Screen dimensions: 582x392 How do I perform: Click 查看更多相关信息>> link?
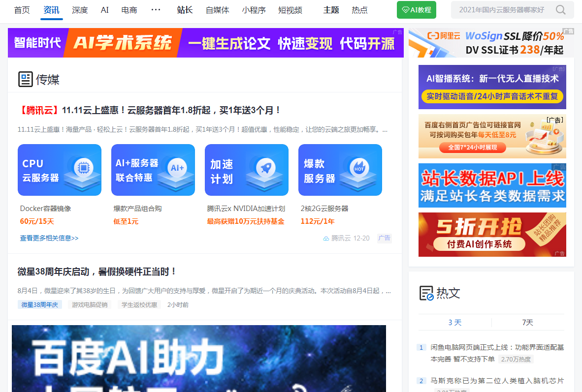tap(49, 238)
